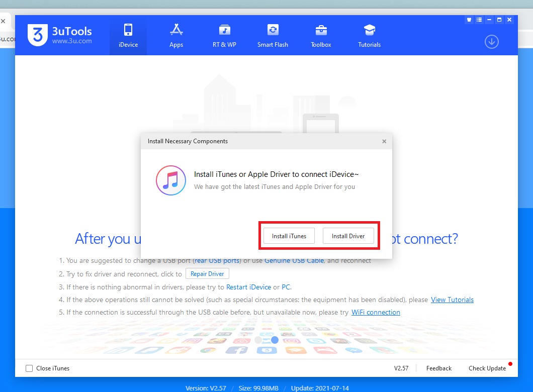Image resolution: width=533 pixels, height=392 pixels.
Task: Select the blue carousel page dot
Action: click(275, 340)
